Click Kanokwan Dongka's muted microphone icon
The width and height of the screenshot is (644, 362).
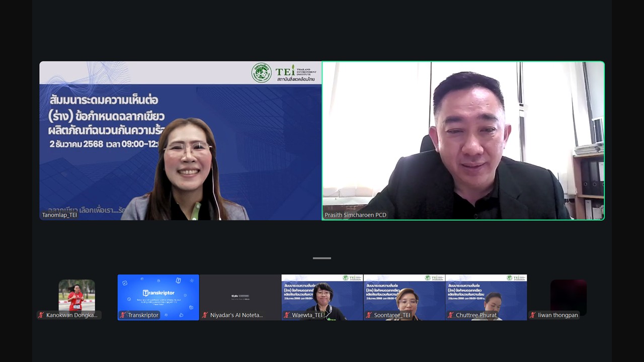[x=41, y=315]
